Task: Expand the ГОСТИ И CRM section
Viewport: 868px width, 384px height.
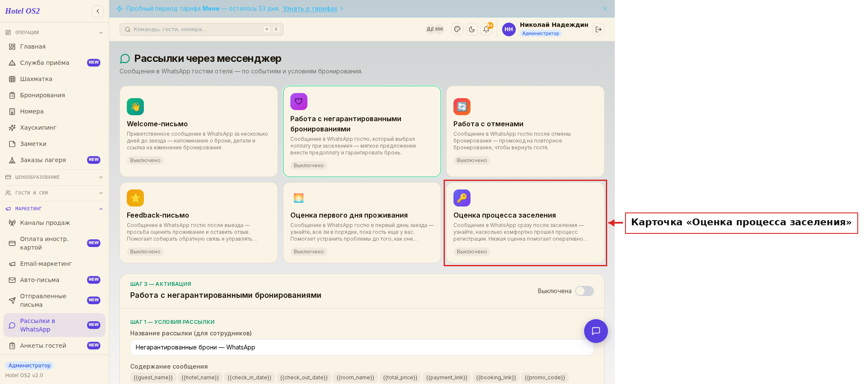Action: (x=54, y=193)
